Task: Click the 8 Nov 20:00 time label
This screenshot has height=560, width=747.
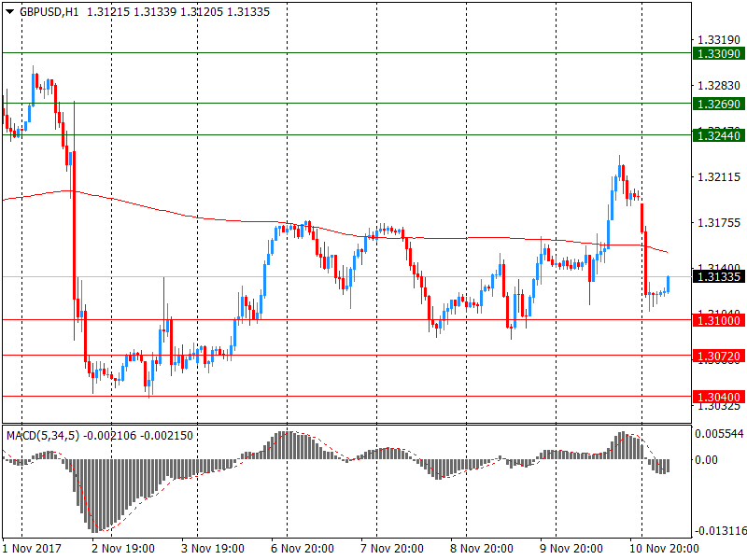Action: (x=482, y=549)
